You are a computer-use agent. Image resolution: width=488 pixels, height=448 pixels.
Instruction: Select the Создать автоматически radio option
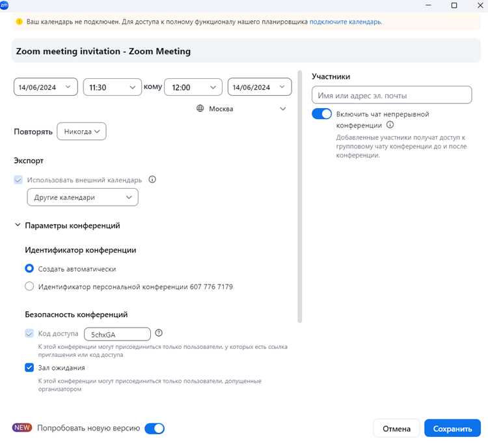[x=29, y=268]
